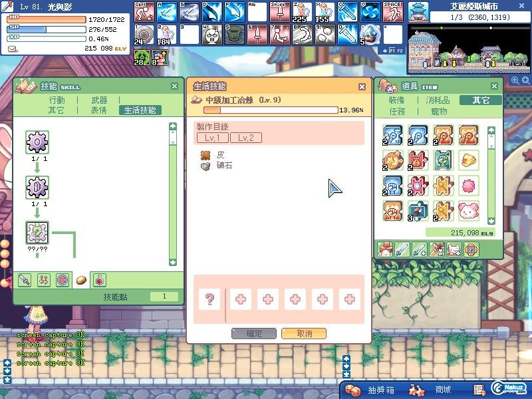Switch to the 裝備 inventory tab
Viewport: 532px width, 399px height.
(x=396, y=100)
